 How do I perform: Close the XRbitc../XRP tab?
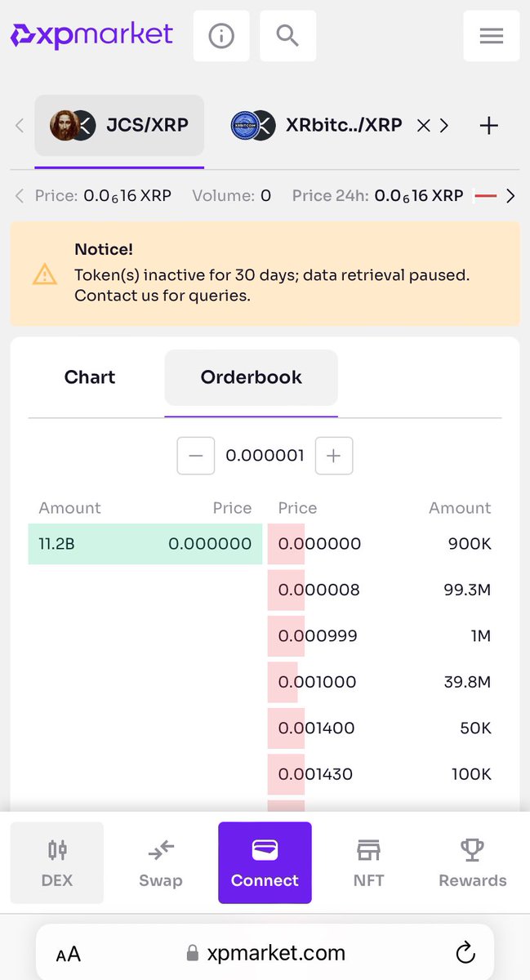423,125
